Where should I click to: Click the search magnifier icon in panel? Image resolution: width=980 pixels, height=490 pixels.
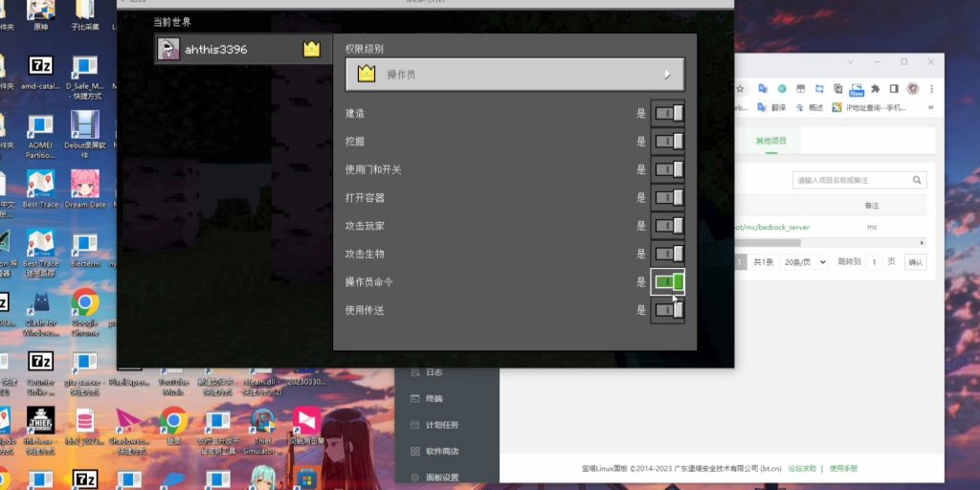pyautogui.click(x=917, y=180)
